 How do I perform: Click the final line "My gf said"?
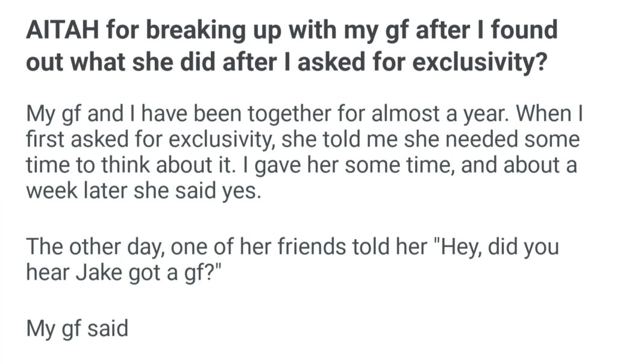click(x=77, y=330)
